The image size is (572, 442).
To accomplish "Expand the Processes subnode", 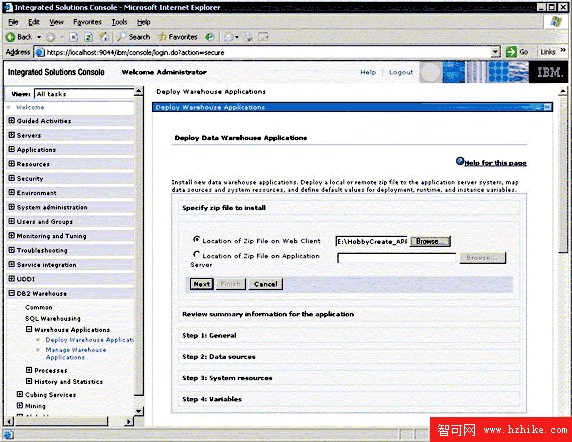I will click(29, 370).
